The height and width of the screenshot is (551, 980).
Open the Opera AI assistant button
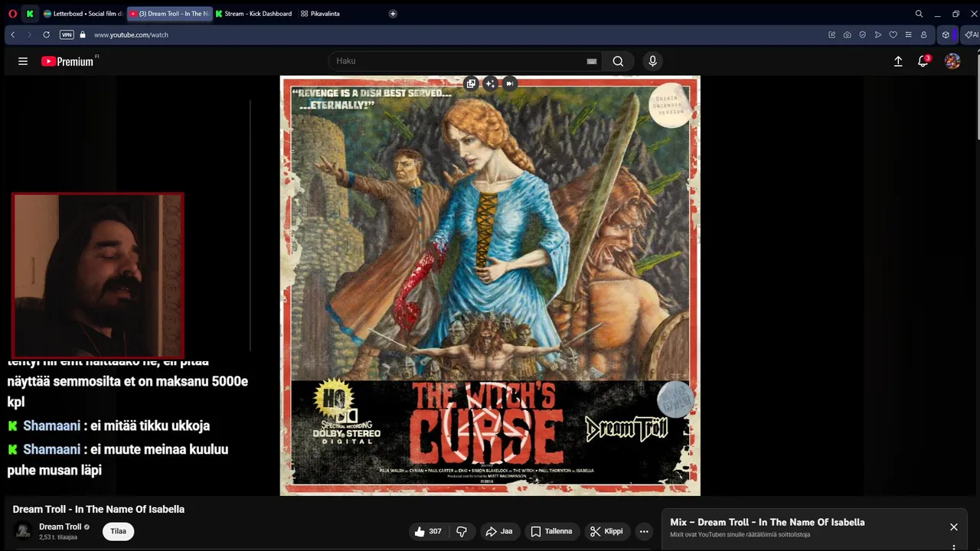click(971, 34)
